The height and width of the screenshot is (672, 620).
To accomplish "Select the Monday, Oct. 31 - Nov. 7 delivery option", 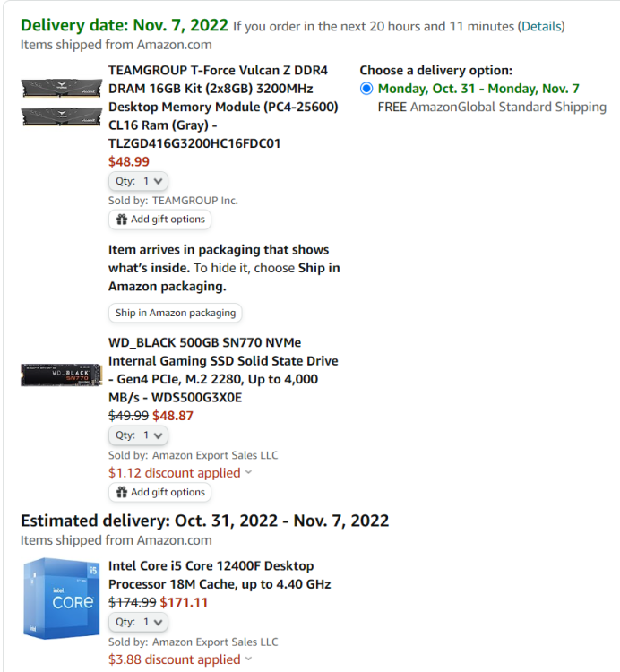I will (x=366, y=89).
